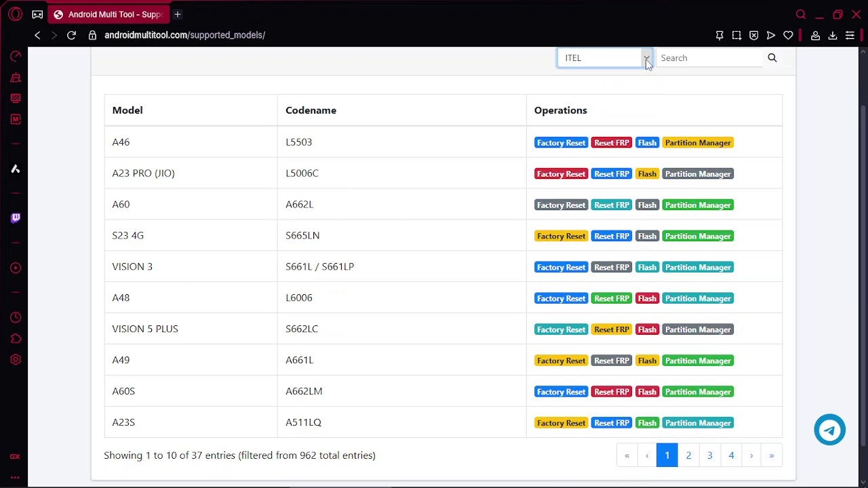Open GX Cleaner in sidebar
Viewport: 868px width, 488px height.
15,77
